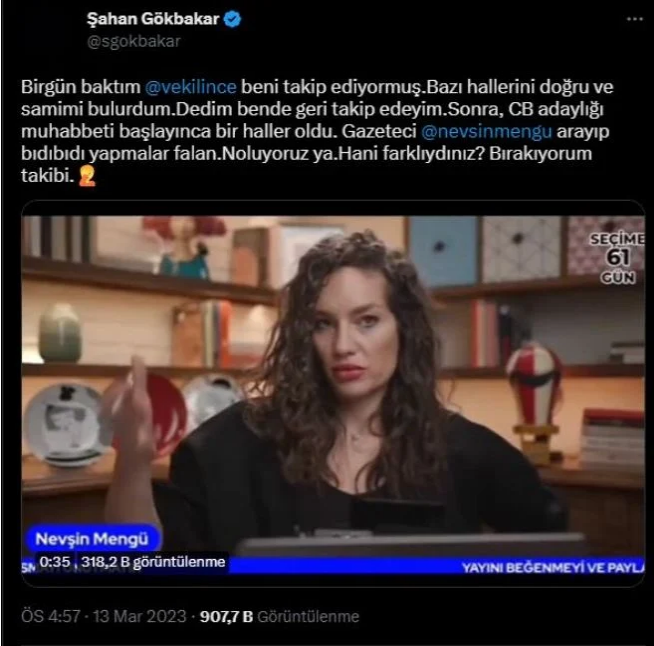Click the green vase on the shelf
Screen dimensions: 654x646
pyautogui.click(x=60, y=333)
